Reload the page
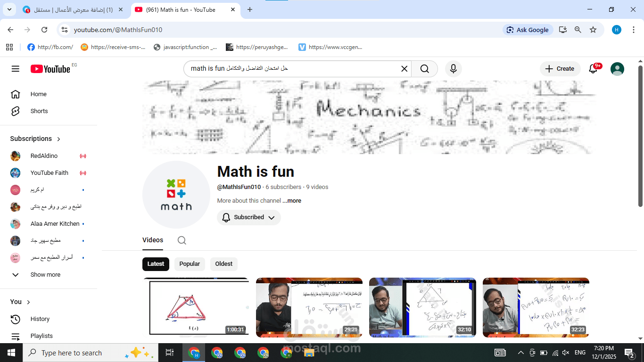 coord(44,30)
